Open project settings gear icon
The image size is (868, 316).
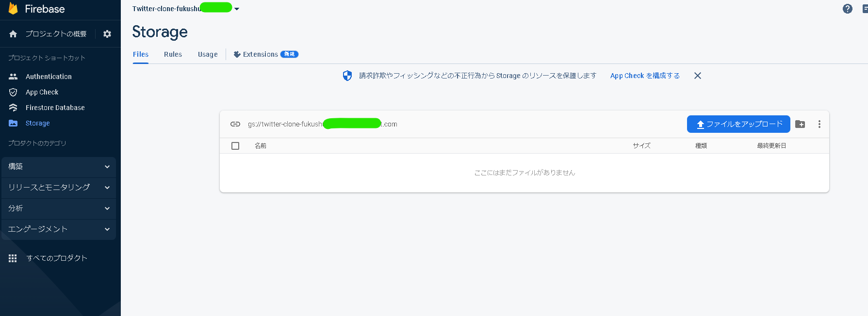(x=107, y=34)
